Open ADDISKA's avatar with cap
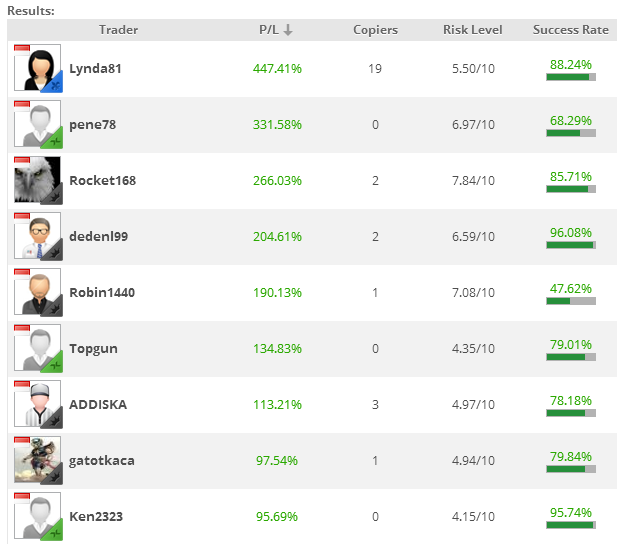 [x=38, y=405]
